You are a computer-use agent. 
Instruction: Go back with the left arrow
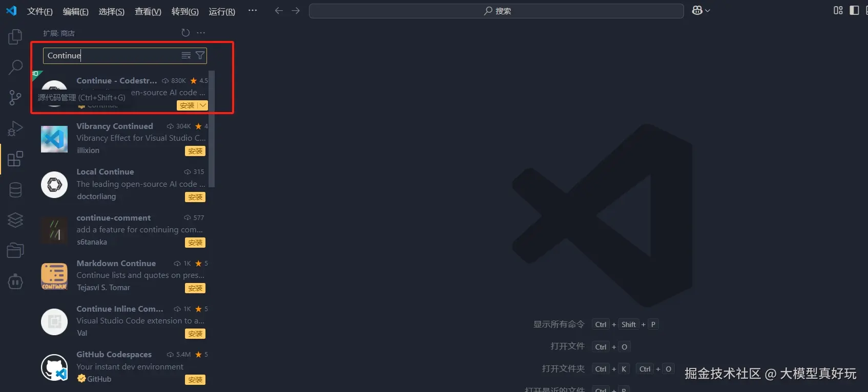(279, 11)
